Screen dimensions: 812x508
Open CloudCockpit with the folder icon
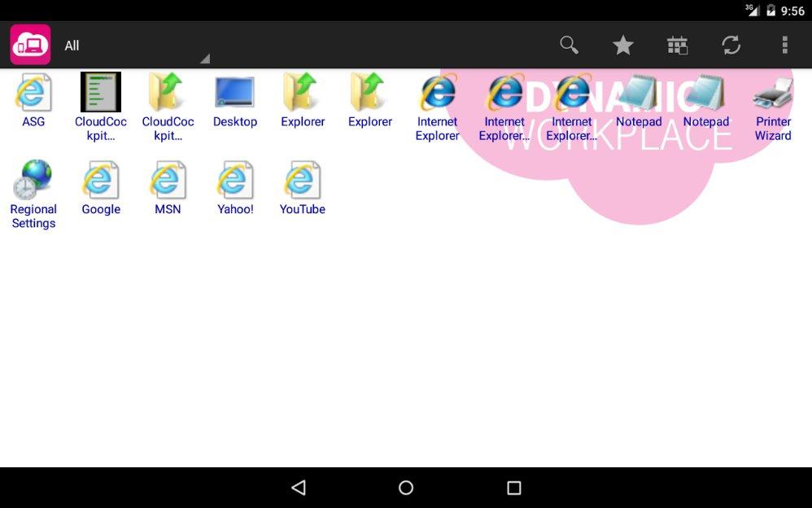[168, 107]
